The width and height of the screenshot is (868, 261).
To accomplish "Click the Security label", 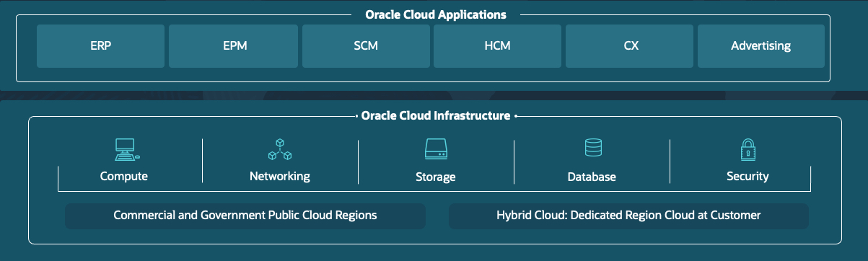I will tap(748, 176).
